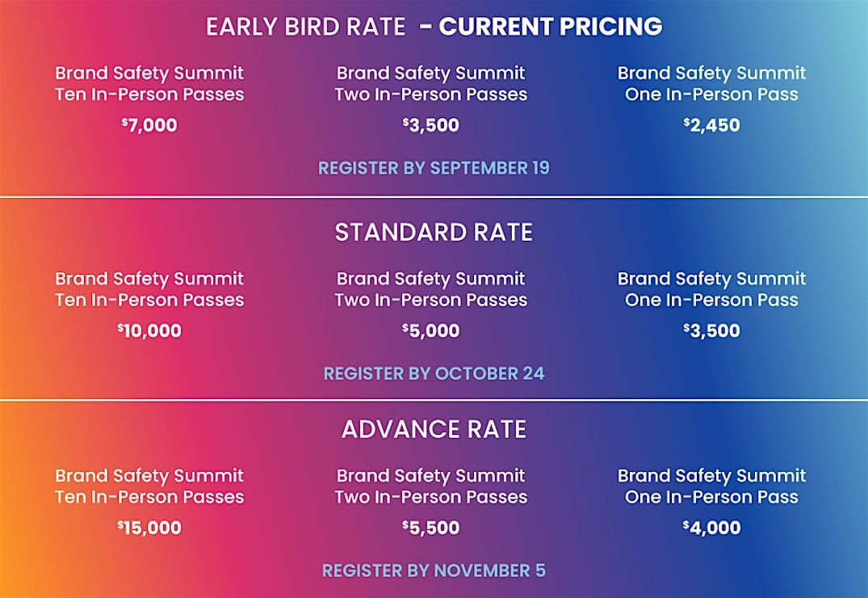
Task: Open the Register by September 19 link
Action: [434, 168]
